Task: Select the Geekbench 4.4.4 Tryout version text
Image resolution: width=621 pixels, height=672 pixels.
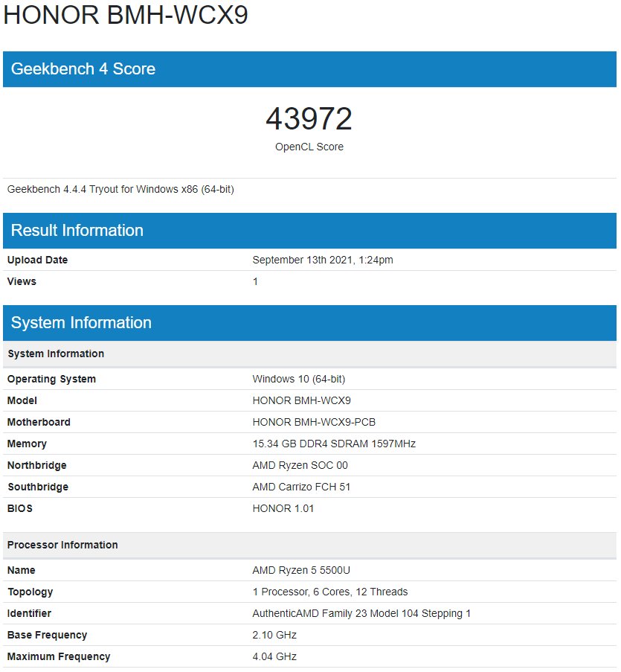Action: (120, 190)
